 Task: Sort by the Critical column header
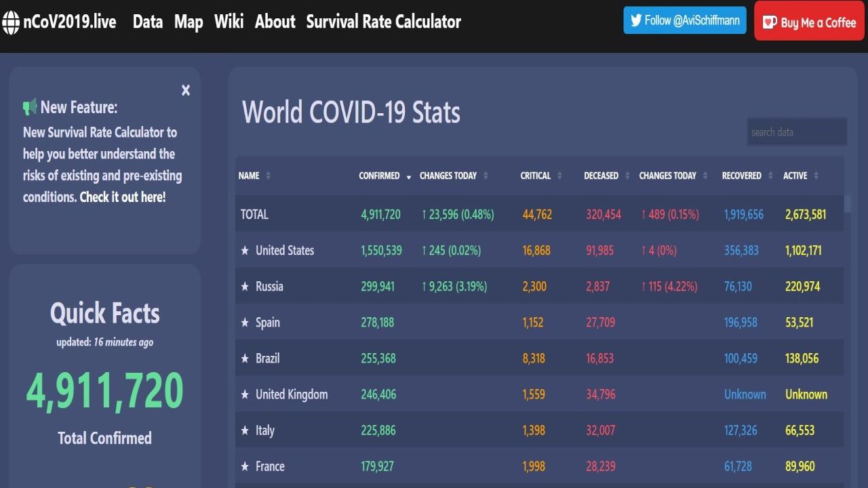click(536, 176)
